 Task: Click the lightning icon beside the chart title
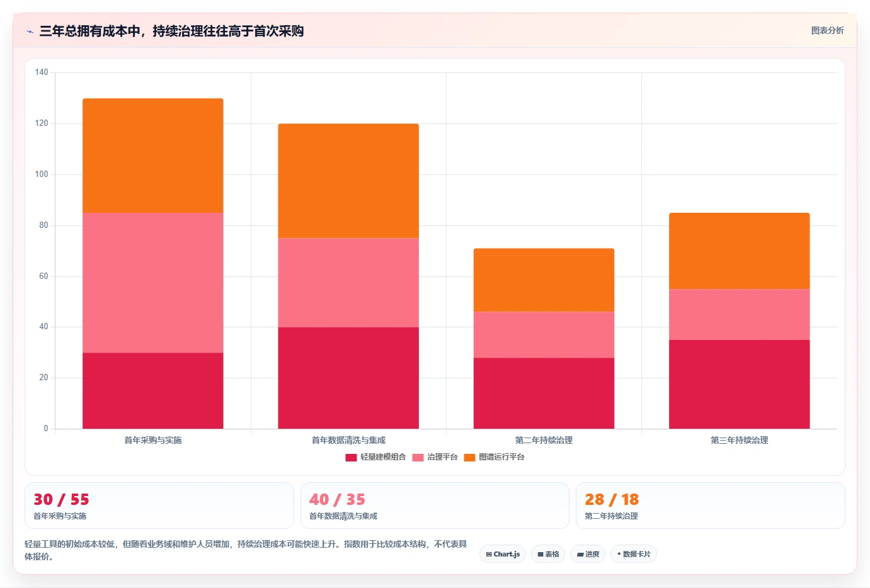30,31
